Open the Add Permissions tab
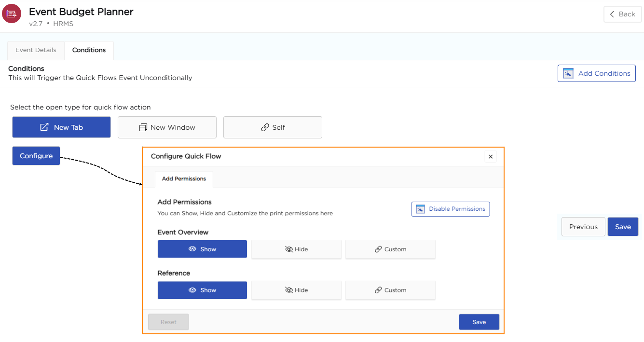 pos(184,178)
